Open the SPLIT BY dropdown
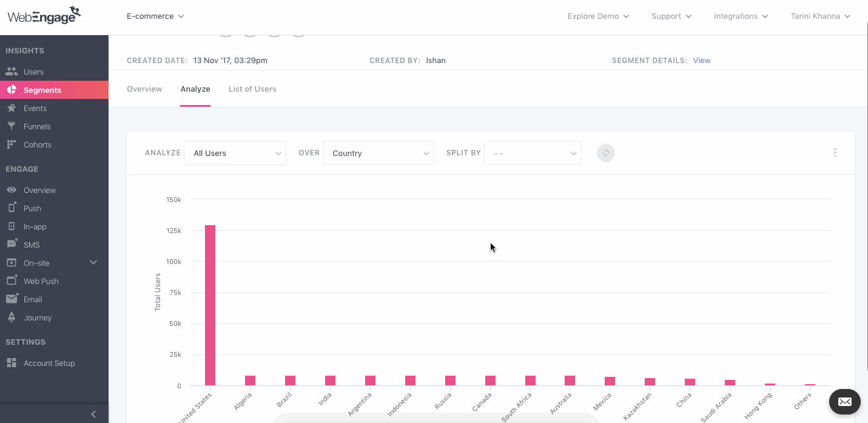The height and width of the screenshot is (423, 868). (532, 153)
